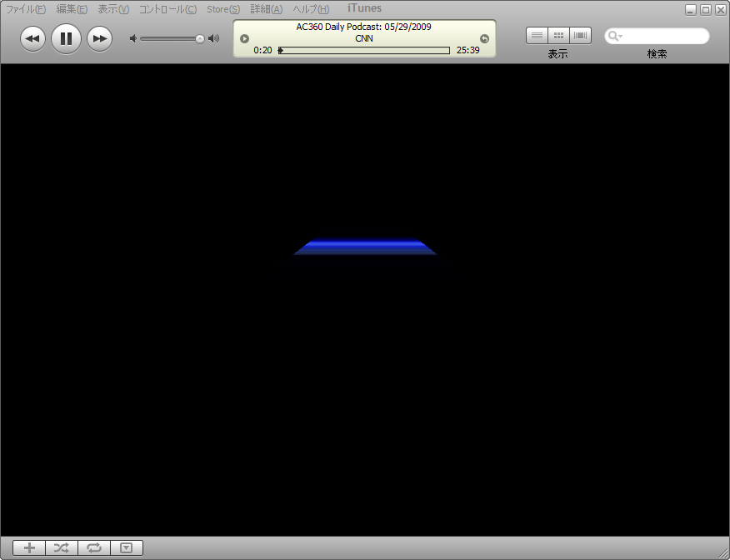Adjust the volume slider knob

pyautogui.click(x=200, y=38)
